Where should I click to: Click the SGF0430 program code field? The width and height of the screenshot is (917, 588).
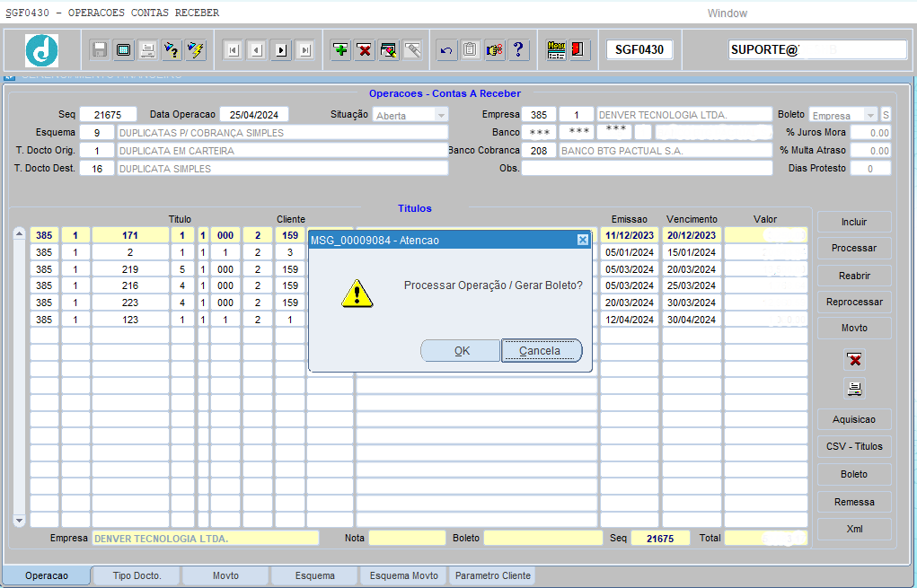[x=639, y=49]
